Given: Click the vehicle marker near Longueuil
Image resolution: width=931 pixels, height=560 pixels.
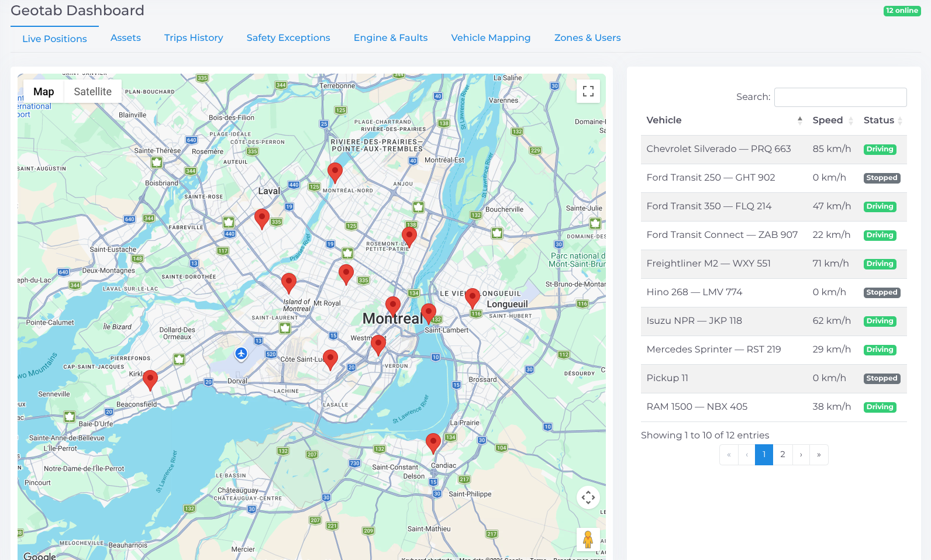Looking at the screenshot, I should pyautogui.click(x=473, y=298).
